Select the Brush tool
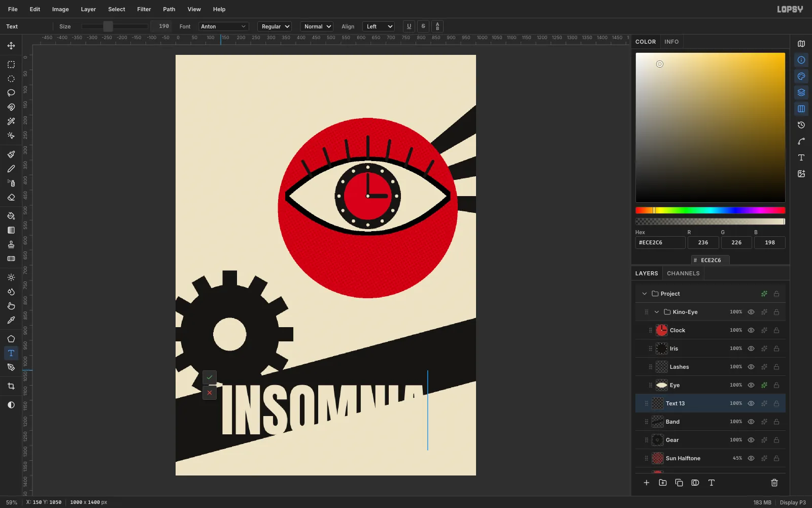Viewport: 812px width, 508px height. coord(11,154)
